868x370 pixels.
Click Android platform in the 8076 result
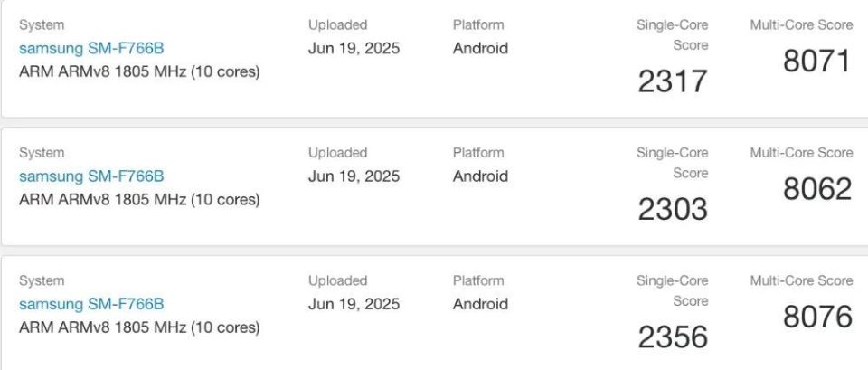coord(480,304)
